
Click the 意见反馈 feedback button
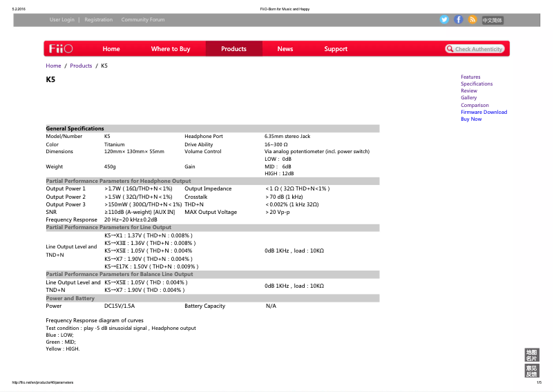(531, 371)
